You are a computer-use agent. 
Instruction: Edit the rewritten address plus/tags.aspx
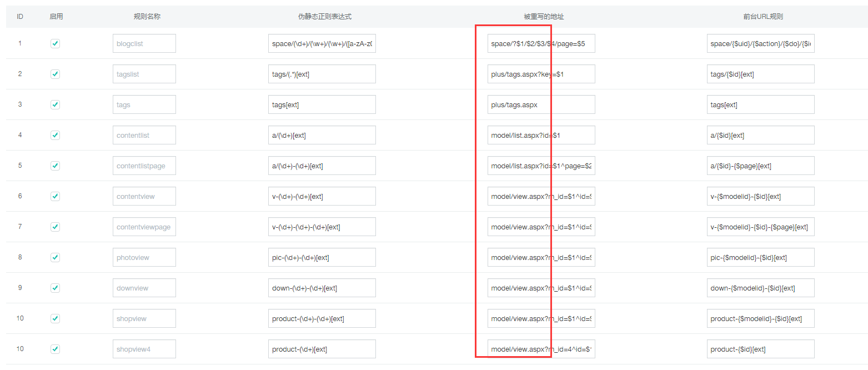click(540, 104)
